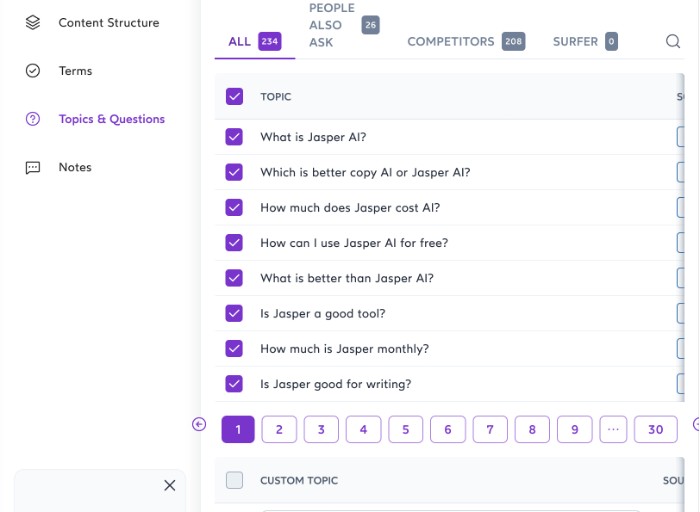The height and width of the screenshot is (512, 700).
Task: Close the bottom-left panel with X
Action: point(170,485)
